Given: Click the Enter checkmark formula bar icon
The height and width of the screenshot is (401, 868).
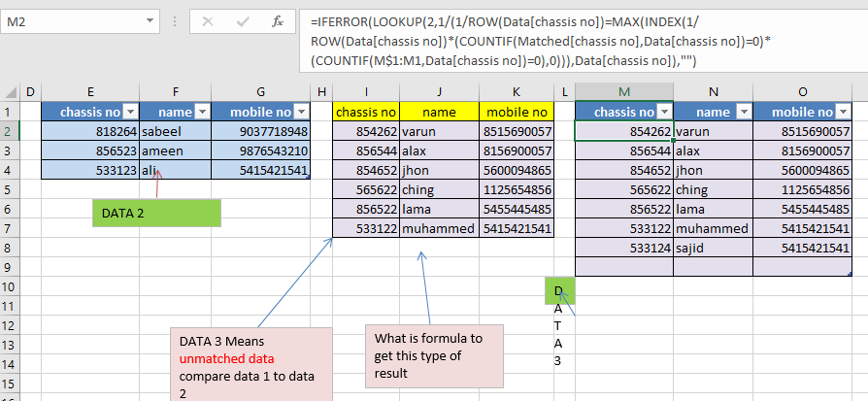Looking at the screenshot, I should [x=243, y=21].
